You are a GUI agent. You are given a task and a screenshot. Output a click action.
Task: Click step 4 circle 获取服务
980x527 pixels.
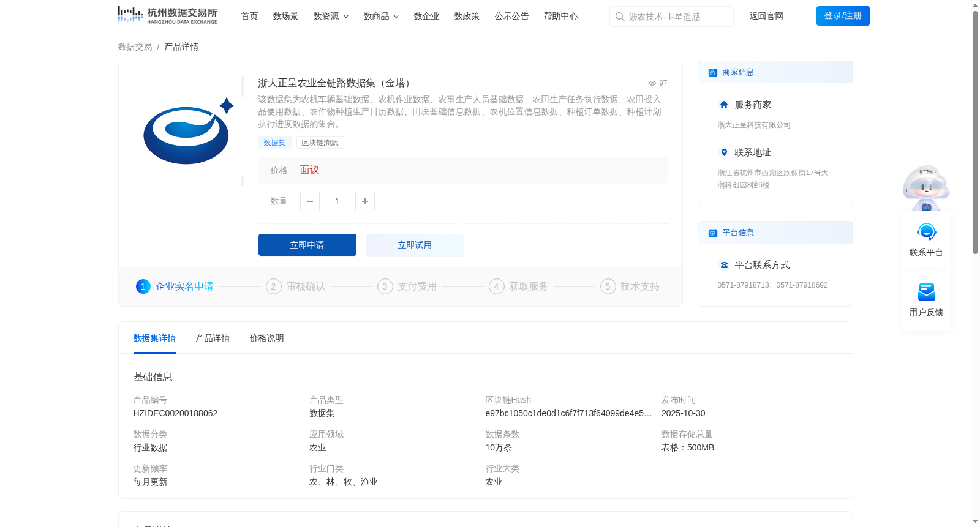497,286
